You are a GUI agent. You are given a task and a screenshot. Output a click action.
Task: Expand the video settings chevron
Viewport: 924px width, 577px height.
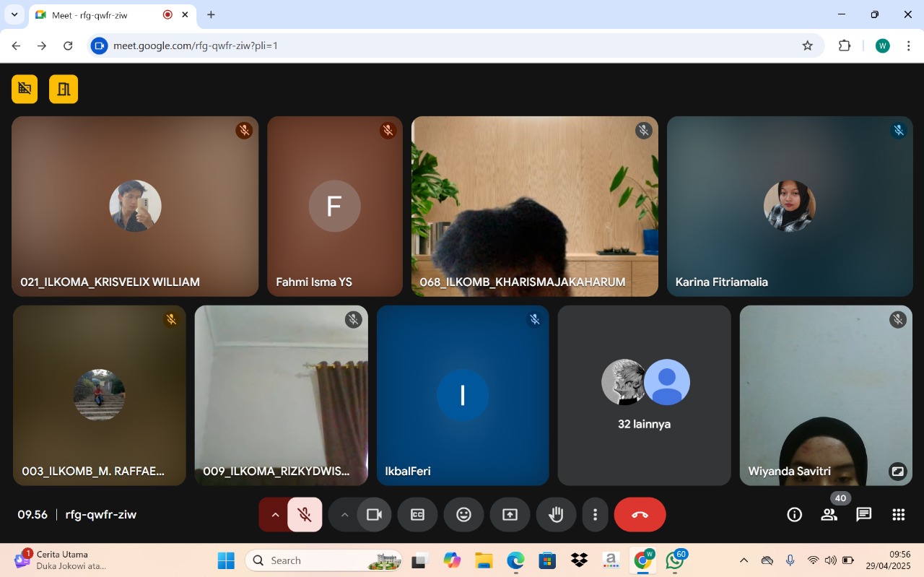tap(344, 515)
